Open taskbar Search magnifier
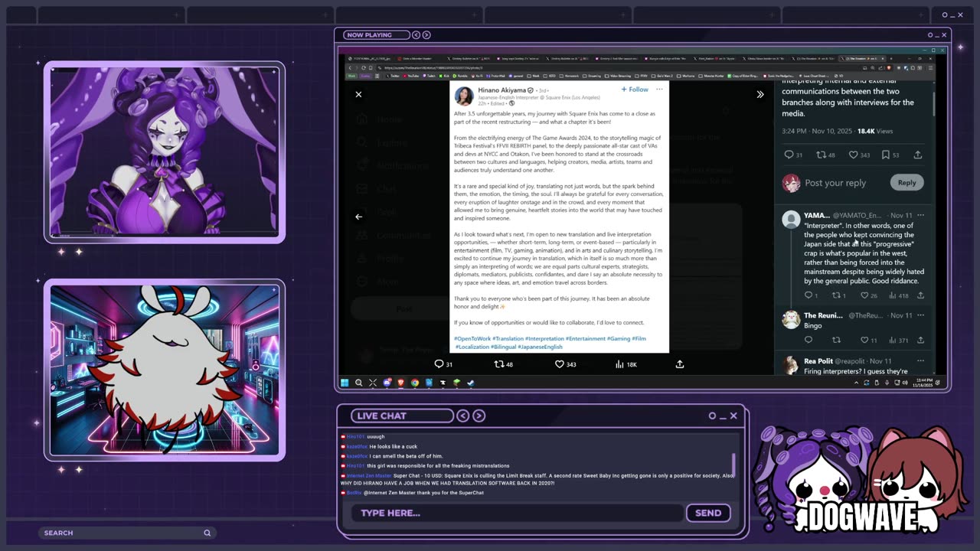The width and height of the screenshot is (980, 551). click(x=358, y=383)
